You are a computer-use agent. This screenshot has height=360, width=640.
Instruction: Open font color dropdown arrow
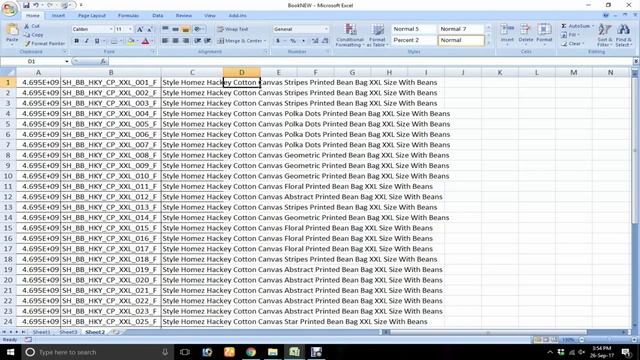[x=152, y=41]
